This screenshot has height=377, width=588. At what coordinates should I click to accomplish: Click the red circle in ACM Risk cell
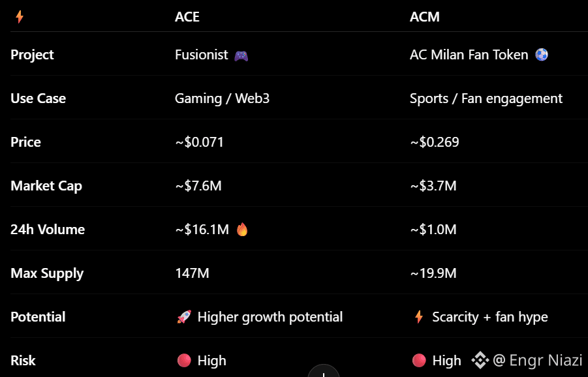(419, 361)
